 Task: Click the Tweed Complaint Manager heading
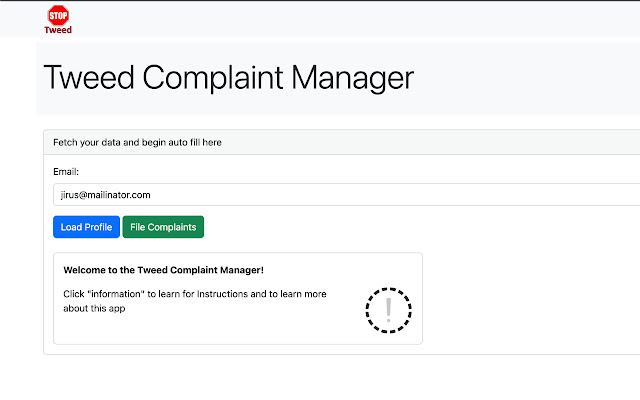229,78
